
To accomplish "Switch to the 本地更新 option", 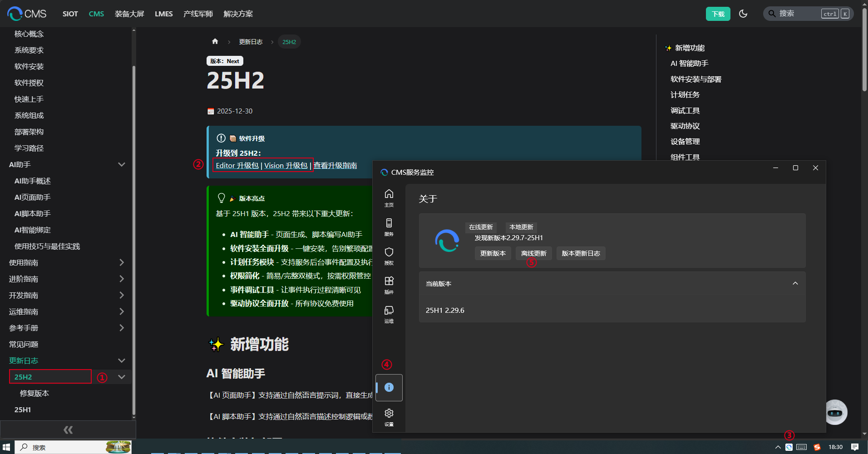I will coord(521,227).
